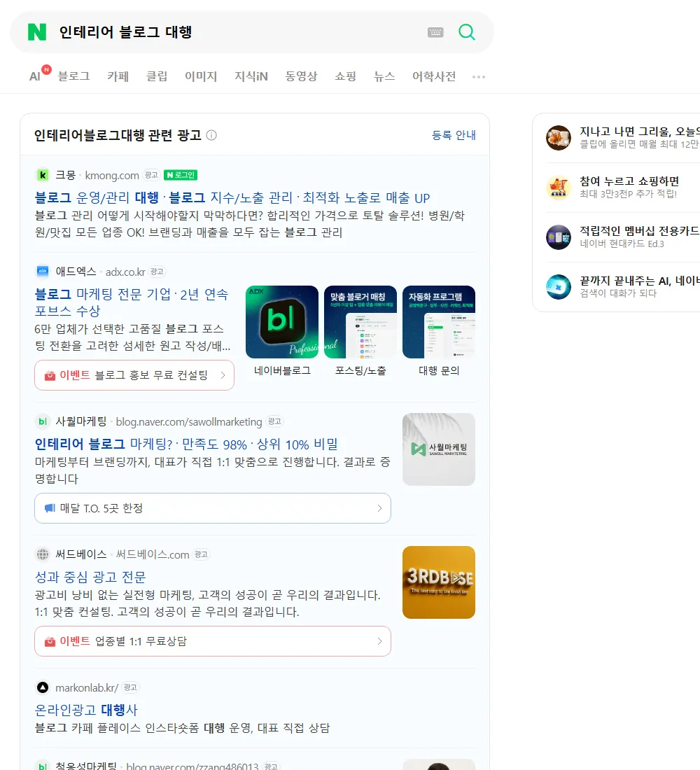Click 사월마케팅 description 마케팅부터 브랜딩까지

click(x=213, y=470)
